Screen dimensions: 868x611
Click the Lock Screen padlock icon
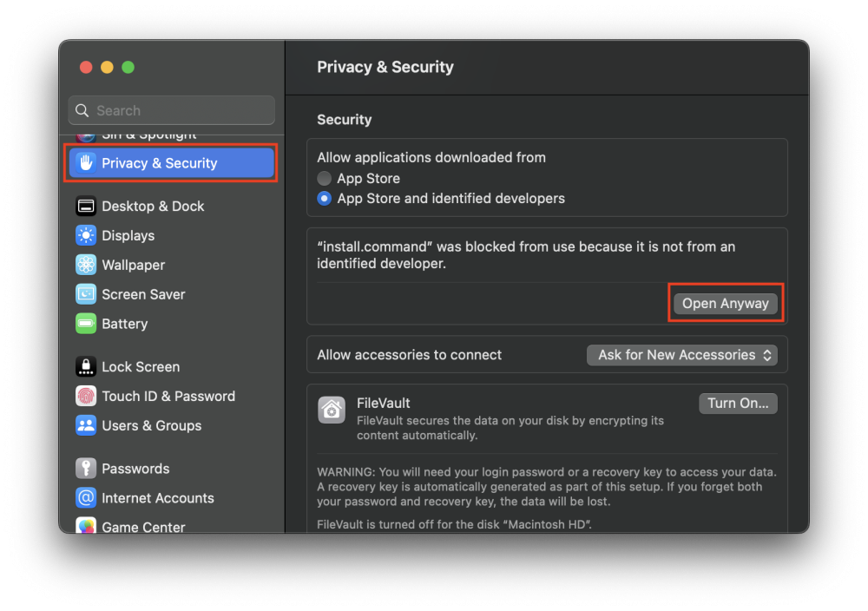click(x=86, y=367)
